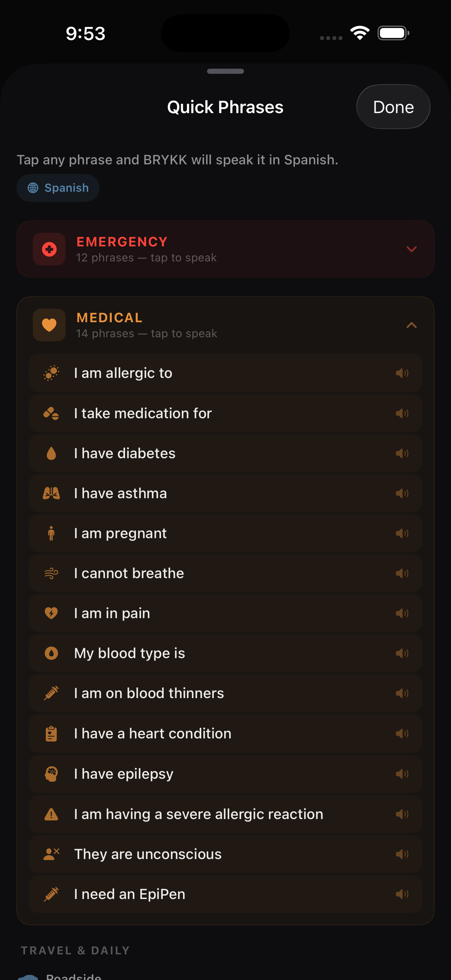Tap the speaker icon for 'I am pregnant'
Screen dimensions: 451x980
(401, 533)
